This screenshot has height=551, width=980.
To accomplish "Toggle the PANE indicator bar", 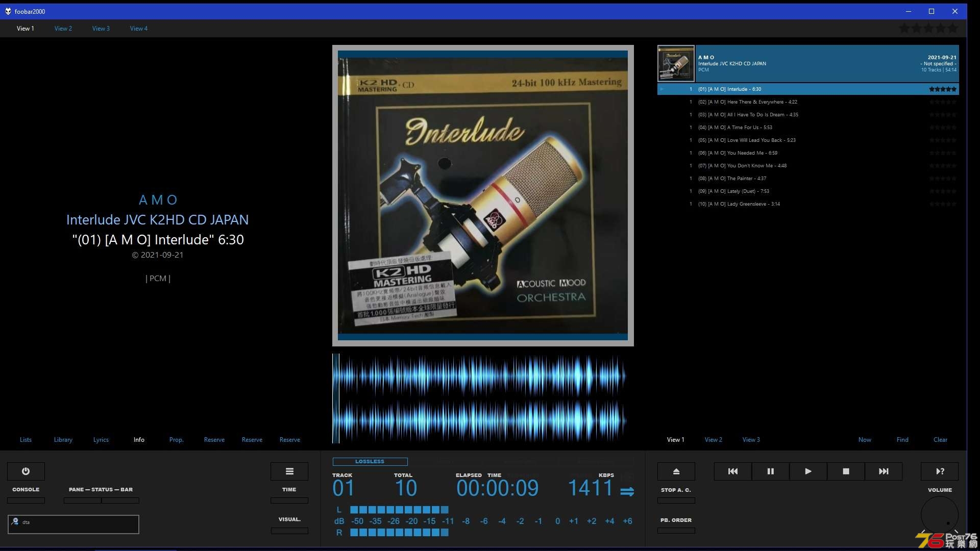I will tap(82, 500).
